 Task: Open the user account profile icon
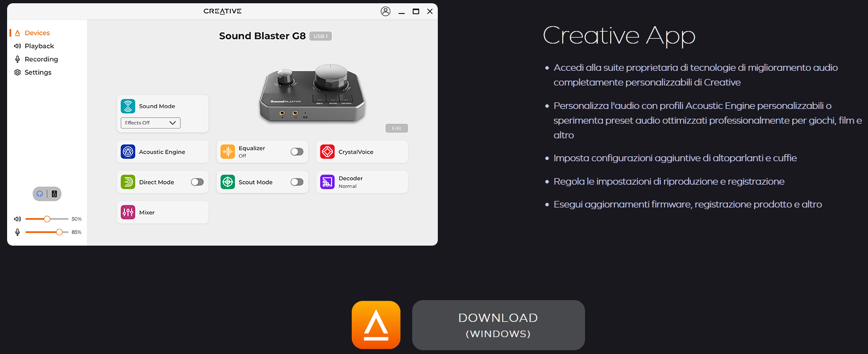click(x=385, y=11)
